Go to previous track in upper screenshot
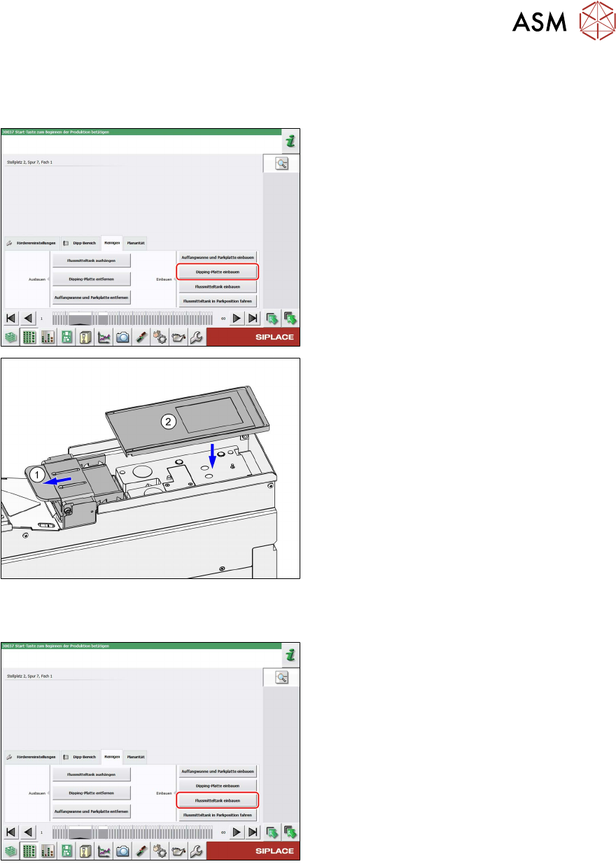Viewport: 616px width, 864px height. [29, 318]
